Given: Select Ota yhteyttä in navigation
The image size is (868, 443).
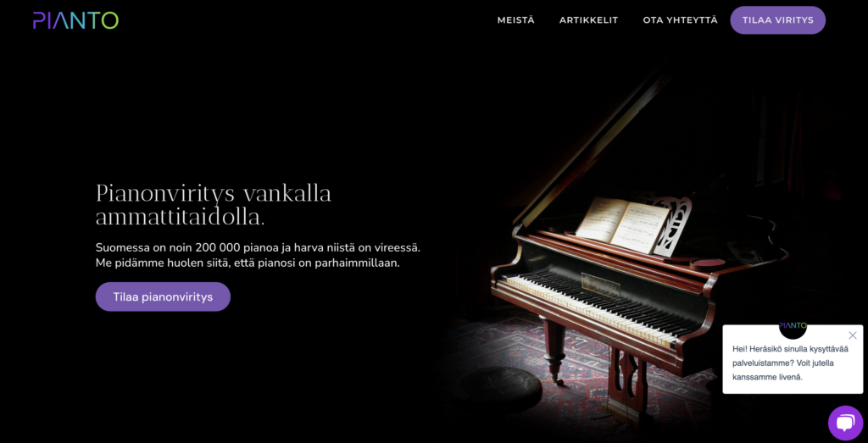Looking at the screenshot, I should click(x=680, y=20).
